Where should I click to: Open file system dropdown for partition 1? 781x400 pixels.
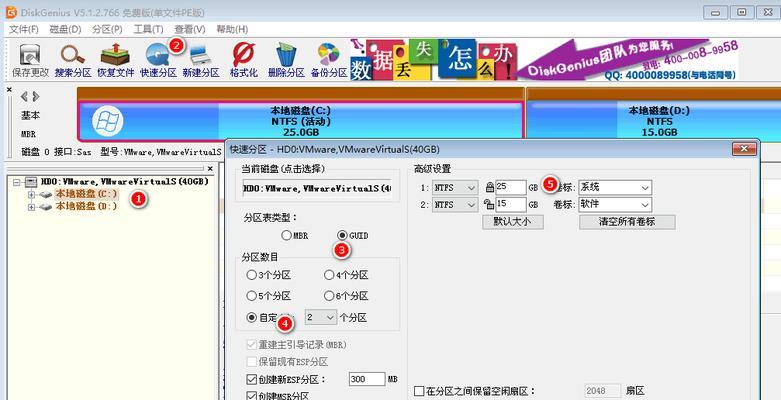click(455, 188)
